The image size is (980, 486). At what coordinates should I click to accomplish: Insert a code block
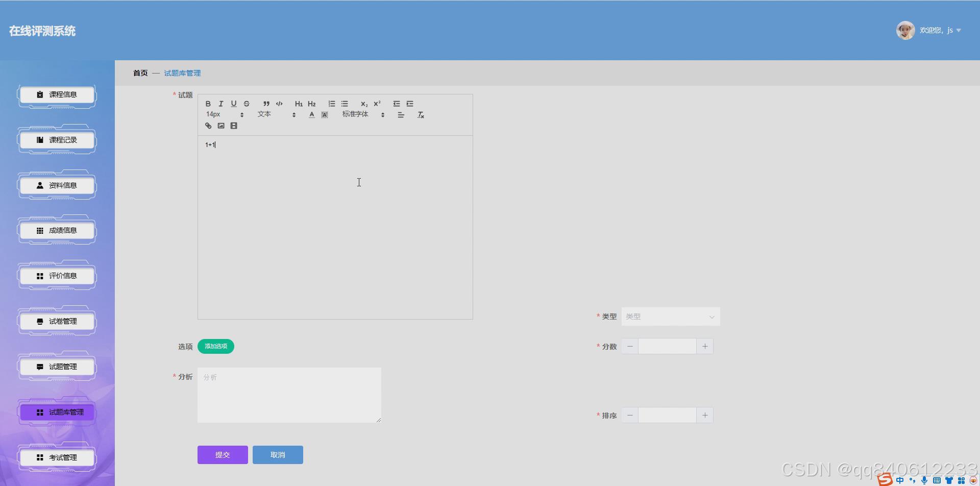pyautogui.click(x=279, y=104)
